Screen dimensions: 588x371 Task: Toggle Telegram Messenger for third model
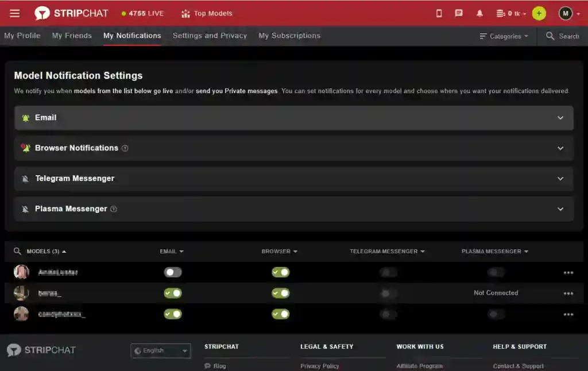tap(388, 314)
